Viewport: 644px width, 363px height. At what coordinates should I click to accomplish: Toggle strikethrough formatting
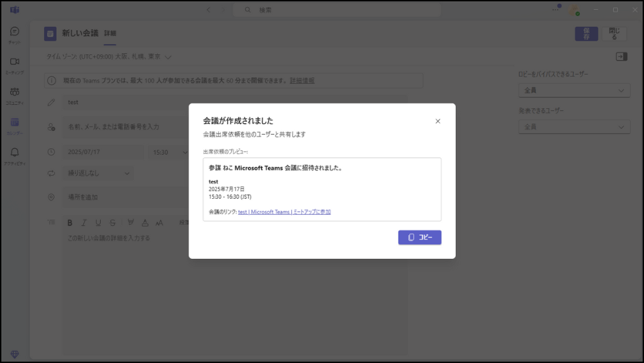pyautogui.click(x=113, y=223)
